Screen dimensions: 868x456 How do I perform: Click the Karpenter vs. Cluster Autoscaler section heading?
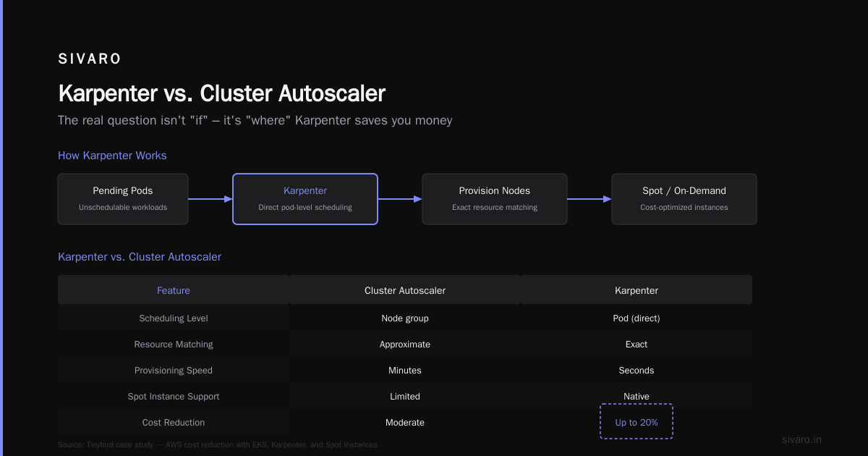(x=140, y=257)
